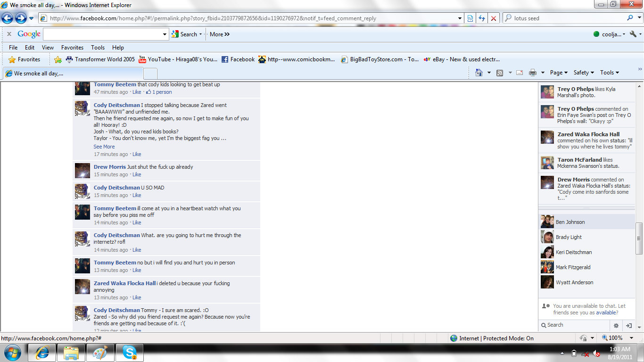Open the recent pages dropdown arrow

coord(32,18)
